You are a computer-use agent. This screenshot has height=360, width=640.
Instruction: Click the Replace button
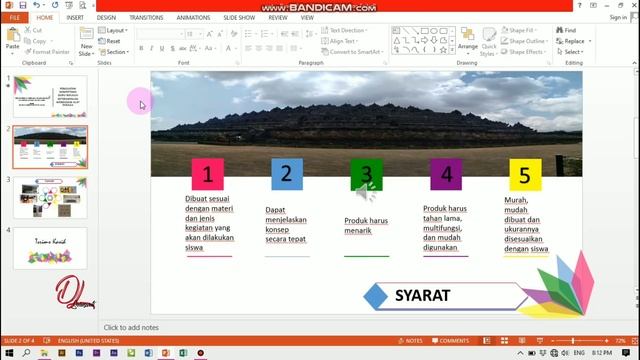click(570, 41)
